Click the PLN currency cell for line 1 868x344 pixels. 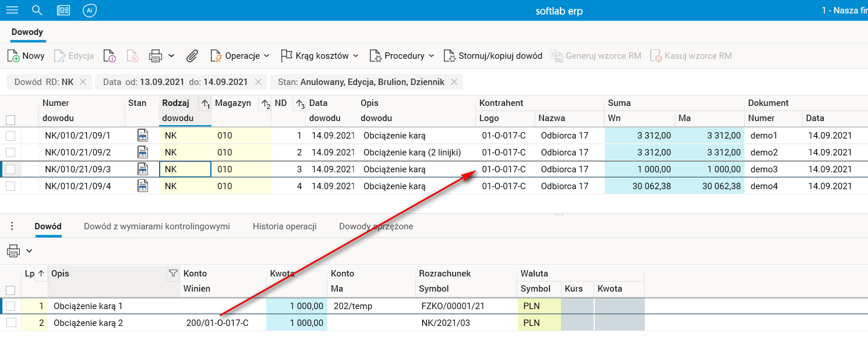coord(539,306)
